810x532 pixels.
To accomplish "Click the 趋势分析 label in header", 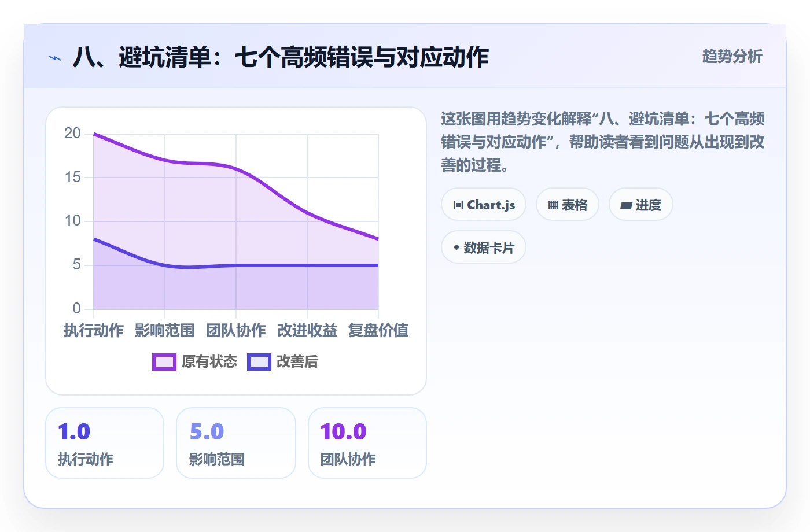I will click(732, 56).
